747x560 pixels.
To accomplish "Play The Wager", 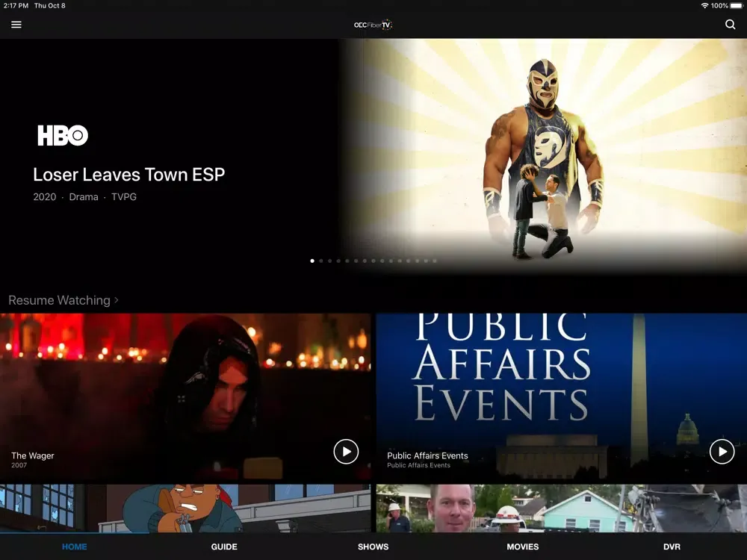I will (346, 452).
